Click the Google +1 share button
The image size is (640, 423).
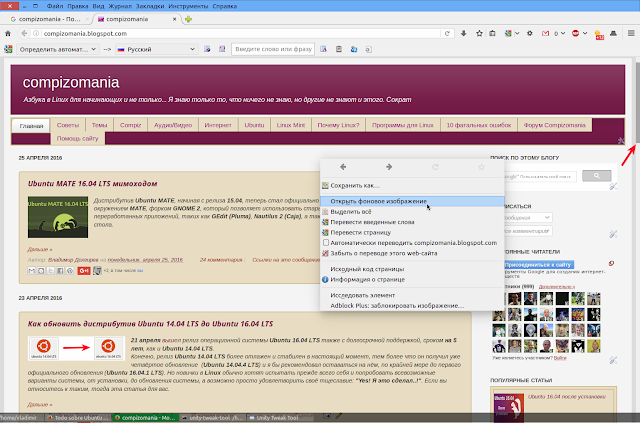84,271
